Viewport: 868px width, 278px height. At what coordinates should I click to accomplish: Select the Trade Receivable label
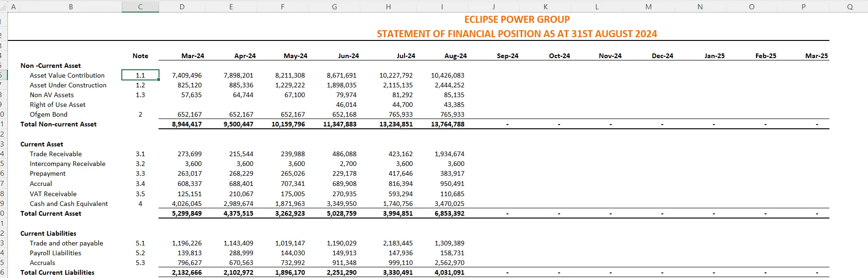56,154
